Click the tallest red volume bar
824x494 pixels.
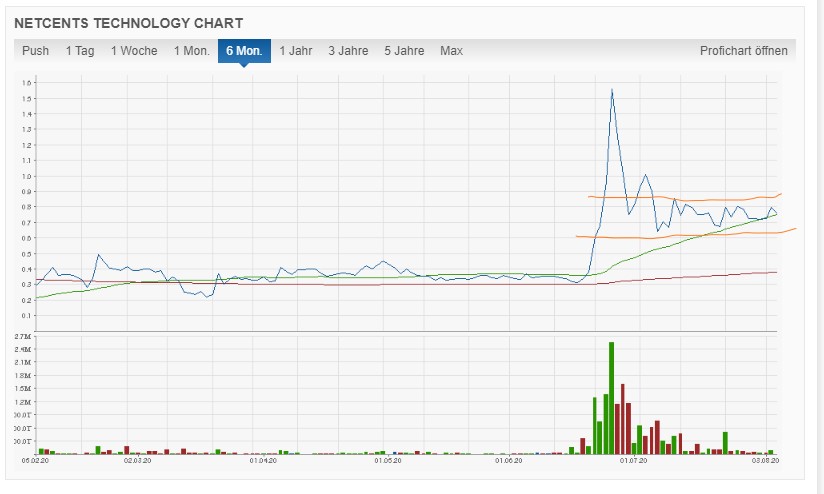click(x=623, y=419)
